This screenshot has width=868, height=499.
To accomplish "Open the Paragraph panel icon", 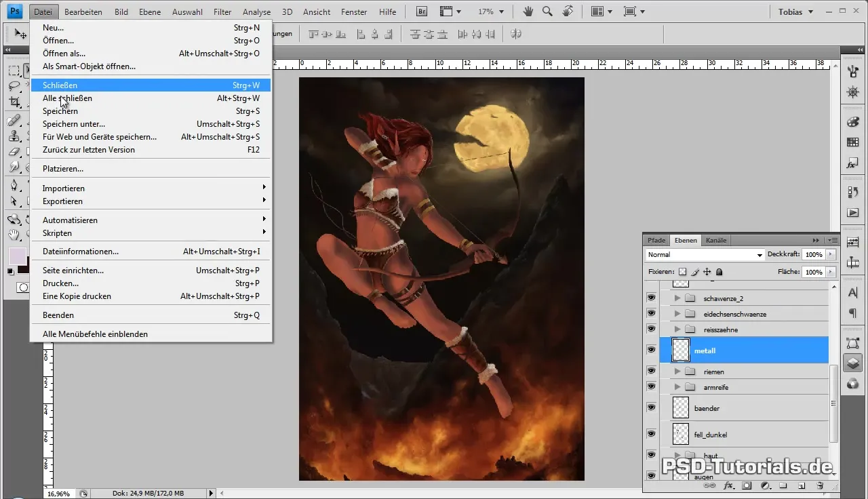I will [853, 313].
